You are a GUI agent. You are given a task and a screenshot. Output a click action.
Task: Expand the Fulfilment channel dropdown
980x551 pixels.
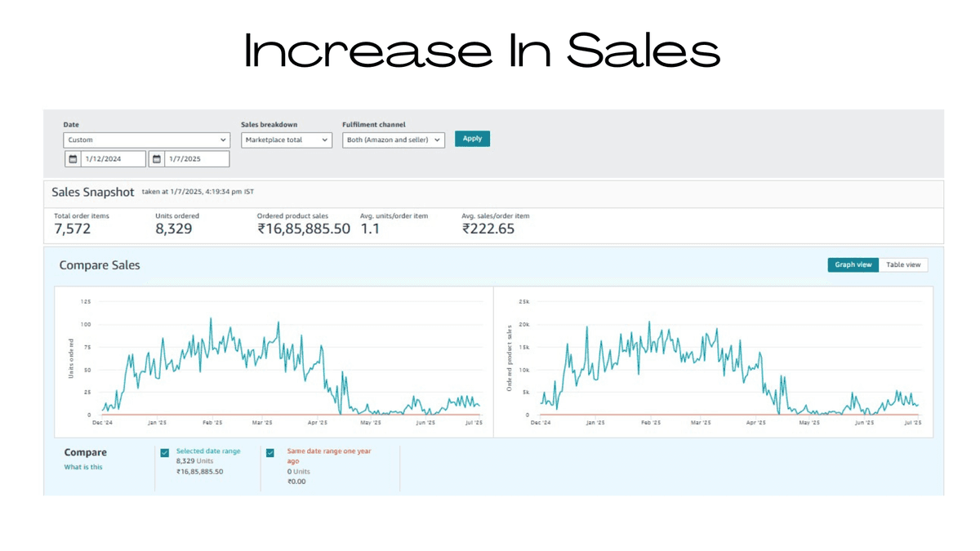[x=393, y=140]
